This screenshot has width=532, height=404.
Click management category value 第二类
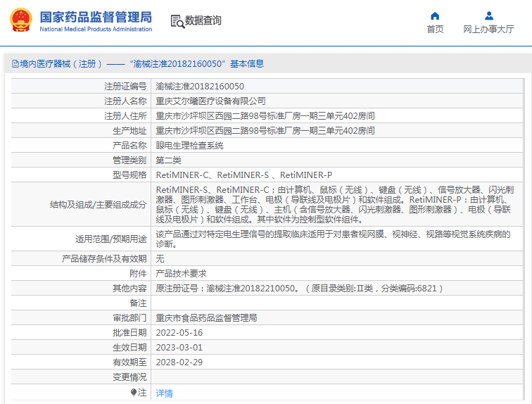pos(168,160)
